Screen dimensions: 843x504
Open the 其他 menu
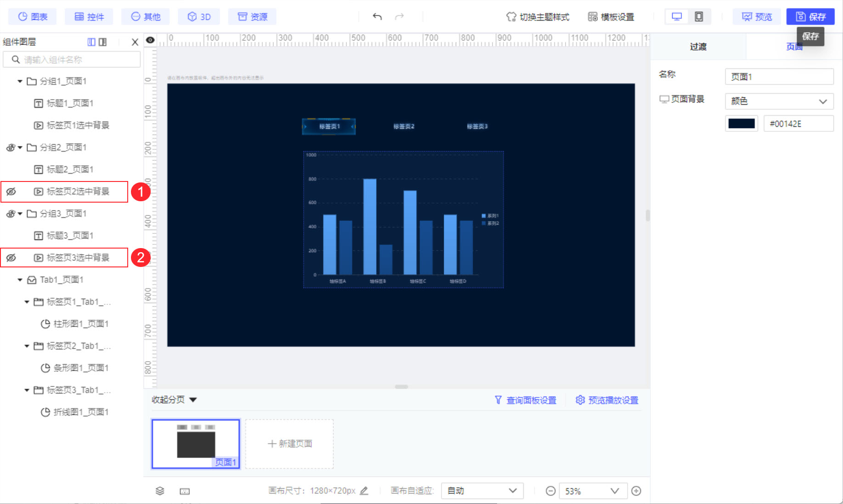pos(145,17)
